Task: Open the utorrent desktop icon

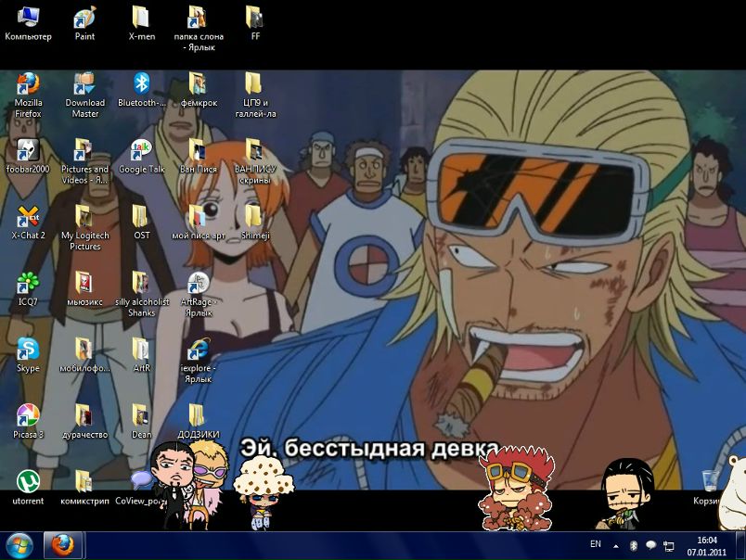Action: [x=28, y=482]
